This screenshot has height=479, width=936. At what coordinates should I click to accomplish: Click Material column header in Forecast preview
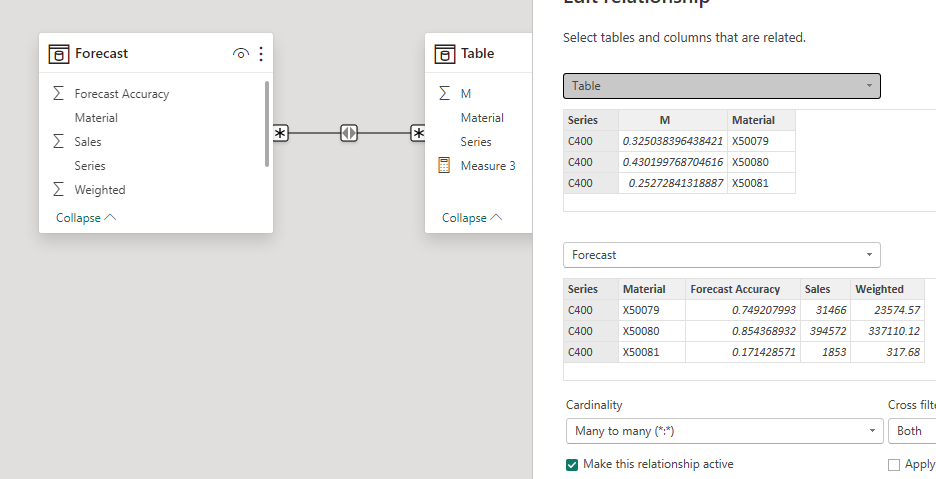tap(652, 289)
